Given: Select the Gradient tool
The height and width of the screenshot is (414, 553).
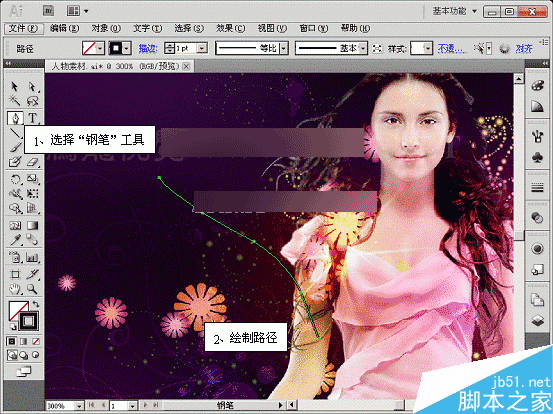Looking at the screenshot, I should pos(32,225).
